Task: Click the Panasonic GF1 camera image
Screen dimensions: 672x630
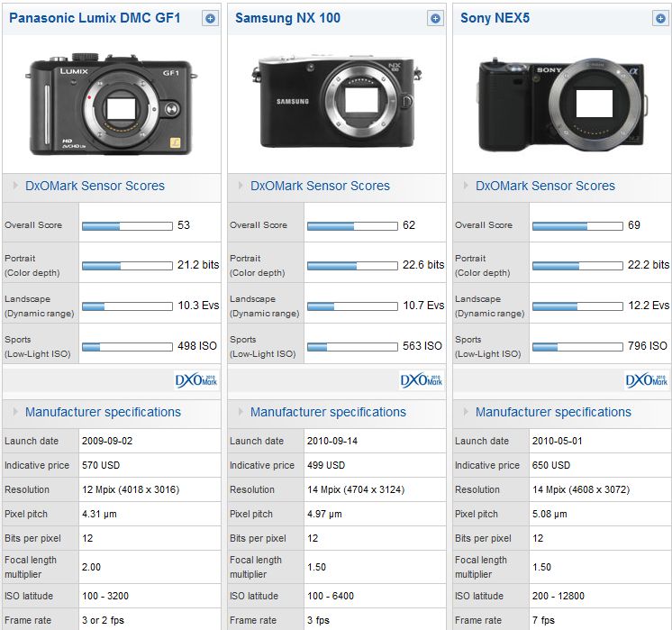Action: (x=112, y=105)
